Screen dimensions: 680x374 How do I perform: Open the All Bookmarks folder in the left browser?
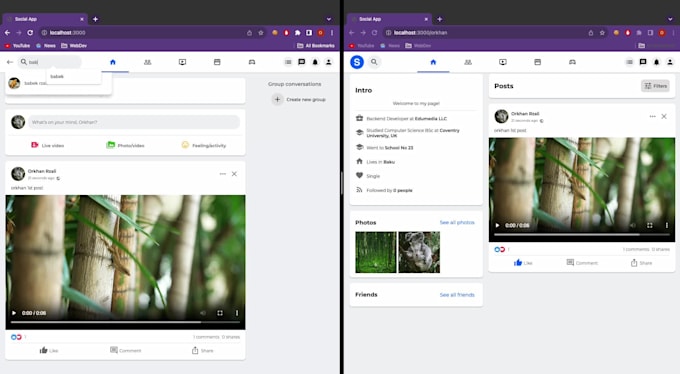(x=316, y=46)
